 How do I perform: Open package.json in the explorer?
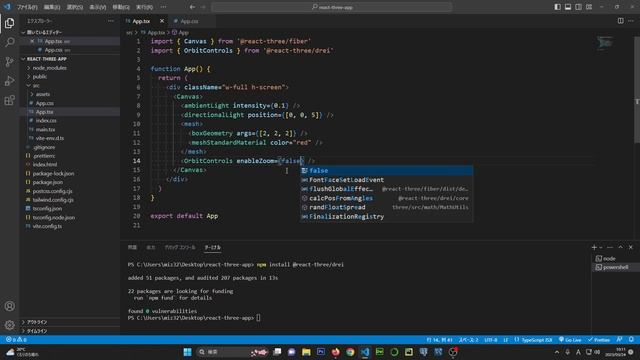pyautogui.click(x=47, y=182)
